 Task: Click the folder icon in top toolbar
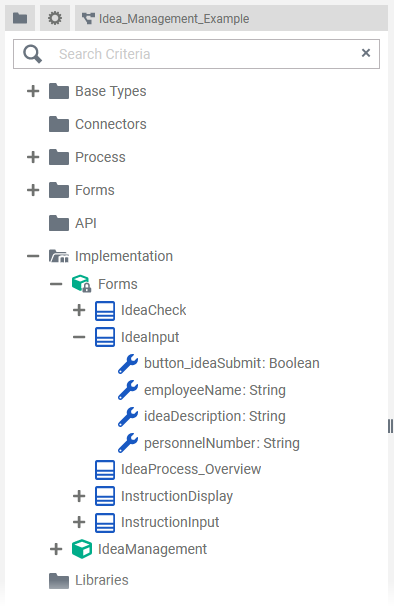tap(20, 18)
